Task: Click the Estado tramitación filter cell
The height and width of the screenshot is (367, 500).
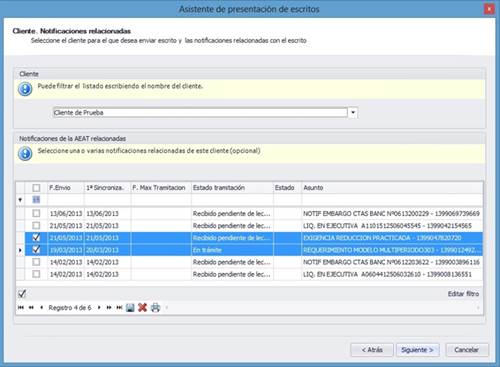Action: (232, 200)
